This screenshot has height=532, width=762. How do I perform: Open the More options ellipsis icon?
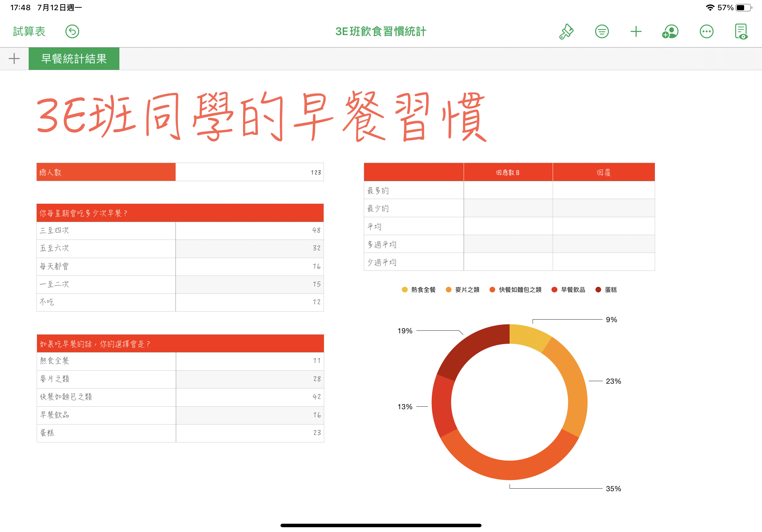[x=706, y=32]
